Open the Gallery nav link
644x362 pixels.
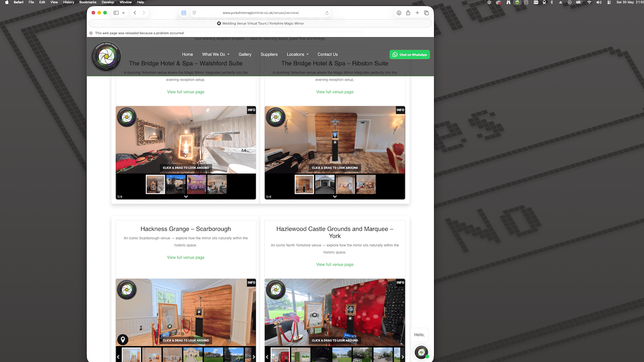(245, 55)
